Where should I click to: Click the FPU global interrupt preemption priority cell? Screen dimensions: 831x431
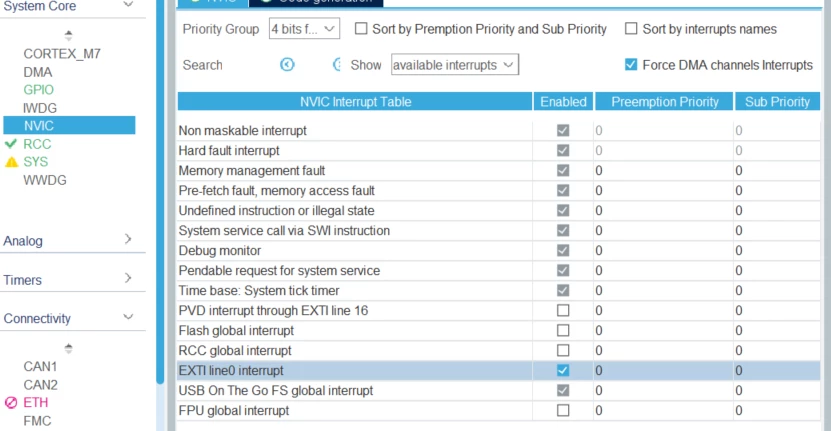coord(664,410)
